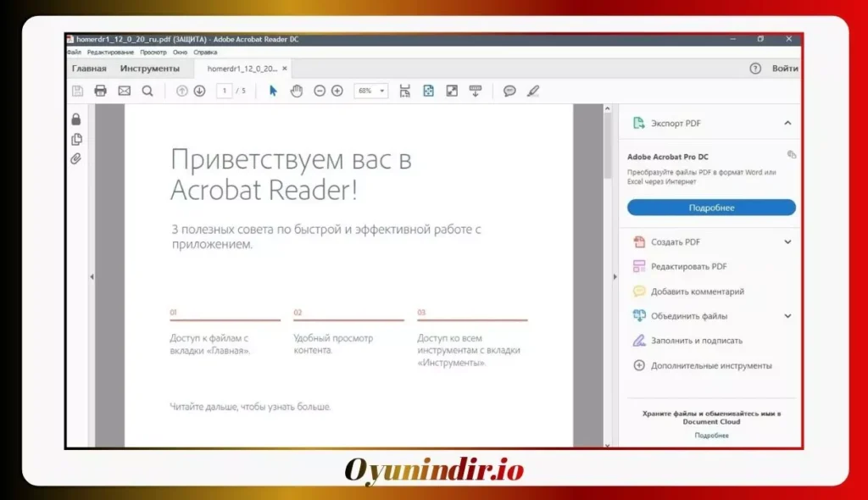This screenshot has width=868, height=500.
Task: Click the blue Подробнее button
Action: click(711, 208)
